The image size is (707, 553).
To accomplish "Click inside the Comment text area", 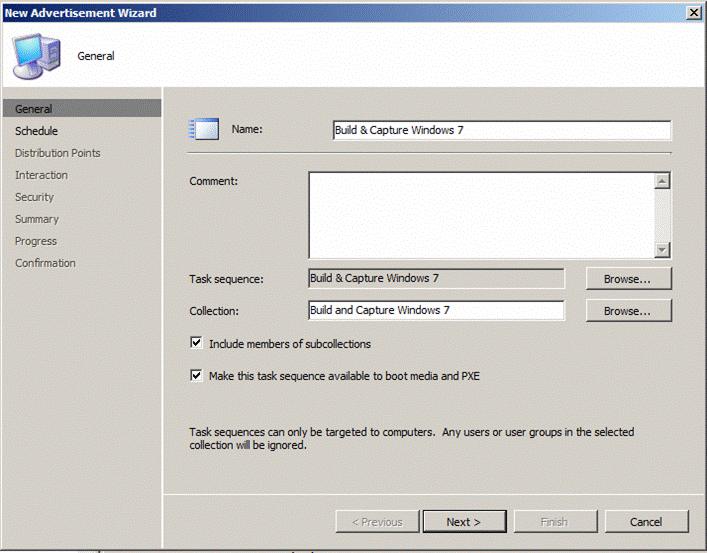I will (x=481, y=215).
